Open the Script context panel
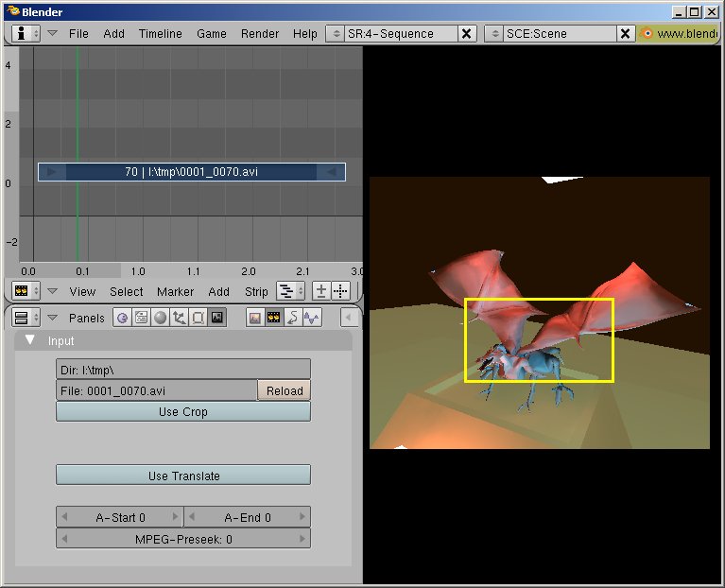725x588 pixels. (x=142, y=318)
